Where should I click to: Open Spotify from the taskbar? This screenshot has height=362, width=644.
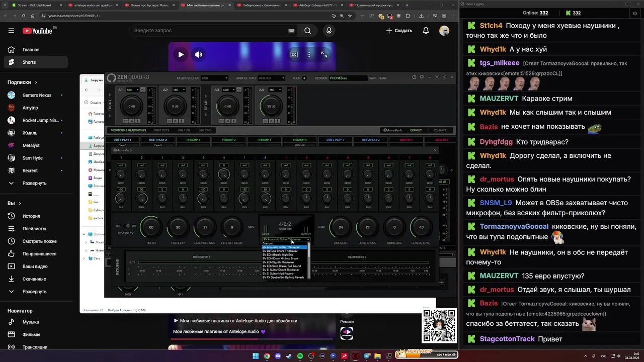pyautogui.click(x=300, y=356)
